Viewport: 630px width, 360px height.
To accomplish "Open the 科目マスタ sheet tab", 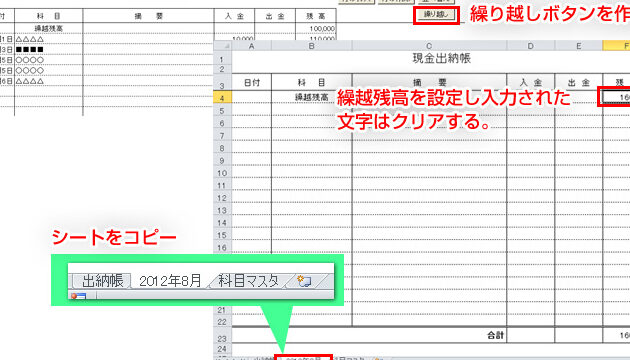I will point(248,280).
